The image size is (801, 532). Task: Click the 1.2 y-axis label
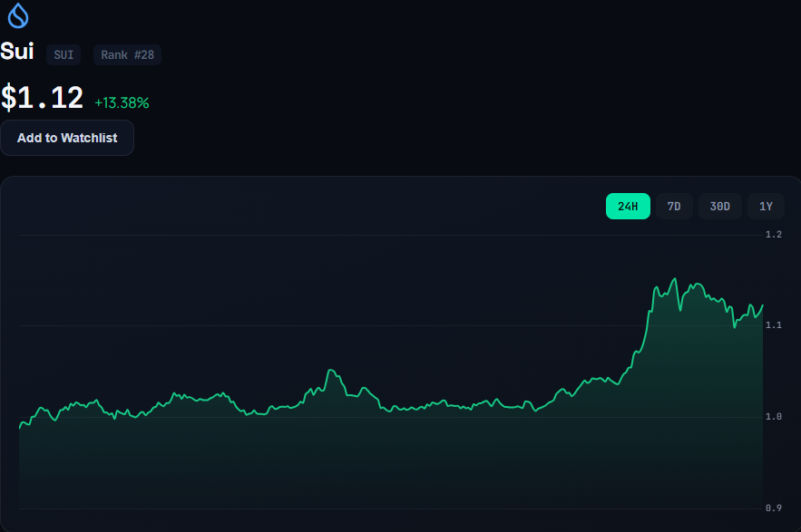(774, 235)
